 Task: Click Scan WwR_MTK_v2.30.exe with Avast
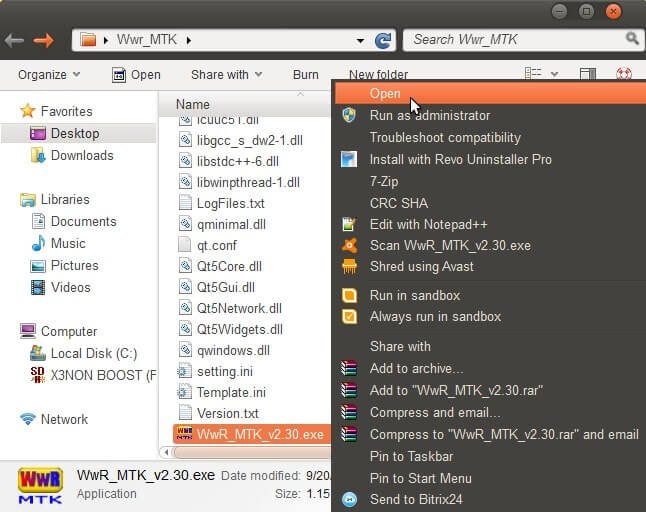[449, 245]
